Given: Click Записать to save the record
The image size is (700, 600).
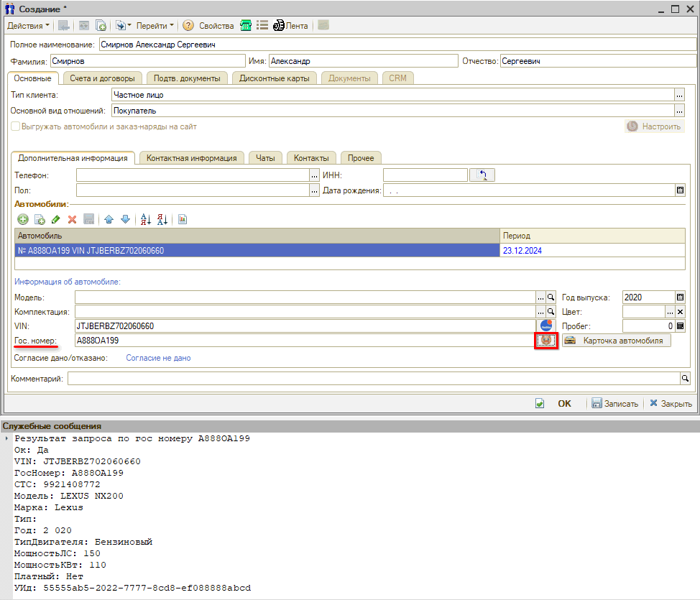Looking at the screenshot, I should click(x=614, y=404).
